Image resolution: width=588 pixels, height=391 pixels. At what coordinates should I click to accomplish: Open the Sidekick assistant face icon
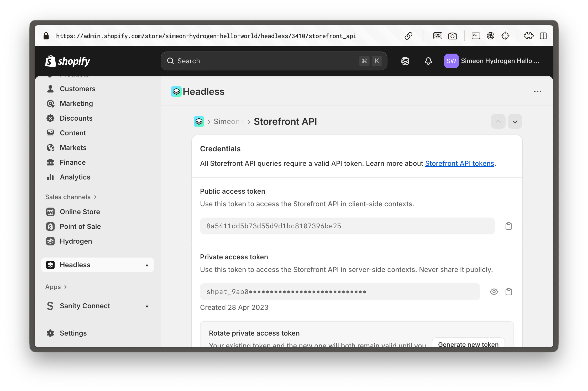tap(405, 61)
